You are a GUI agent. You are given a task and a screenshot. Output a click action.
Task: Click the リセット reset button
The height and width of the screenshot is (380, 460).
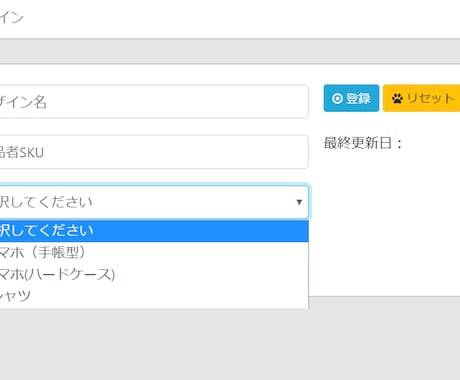click(x=422, y=98)
